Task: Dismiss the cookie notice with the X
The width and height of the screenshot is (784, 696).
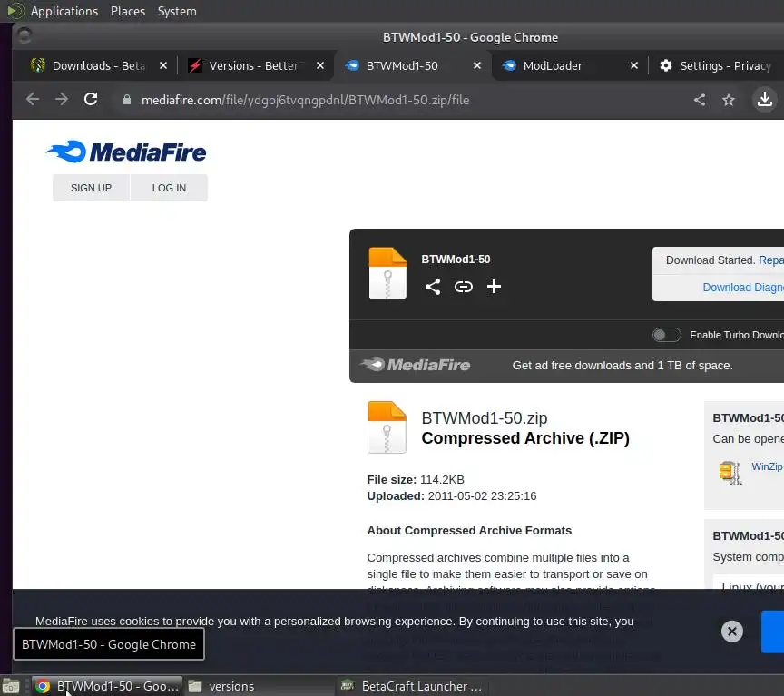Action: 732,631
